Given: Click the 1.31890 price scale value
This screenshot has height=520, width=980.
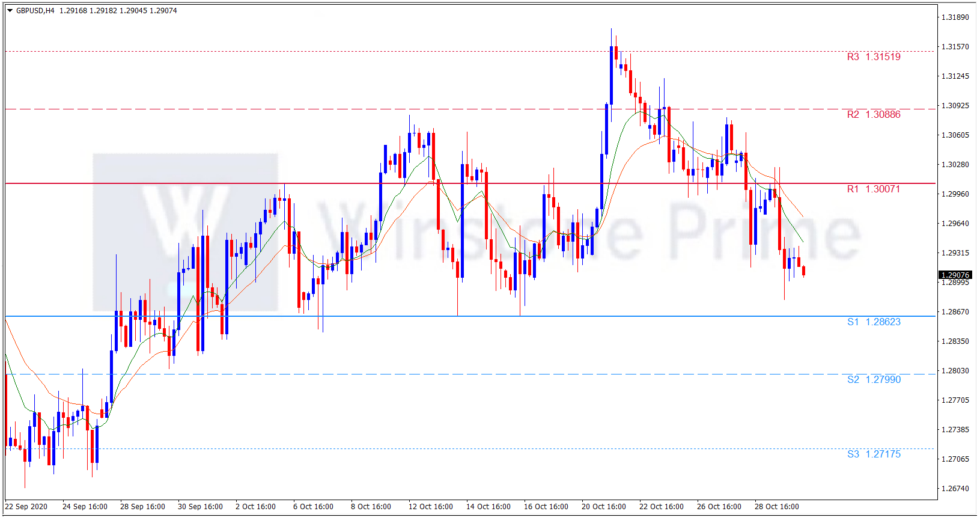Looking at the screenshot, I should click(x=955, y=17).
